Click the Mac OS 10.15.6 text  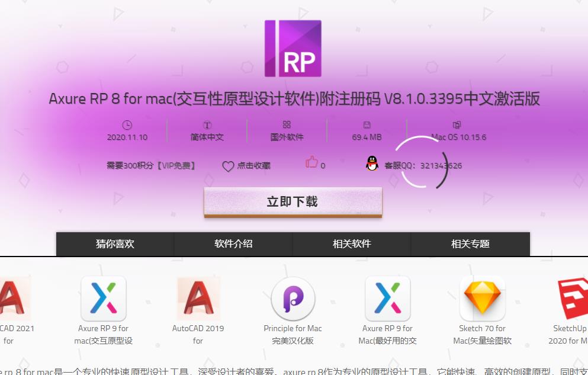click(458, 137)
